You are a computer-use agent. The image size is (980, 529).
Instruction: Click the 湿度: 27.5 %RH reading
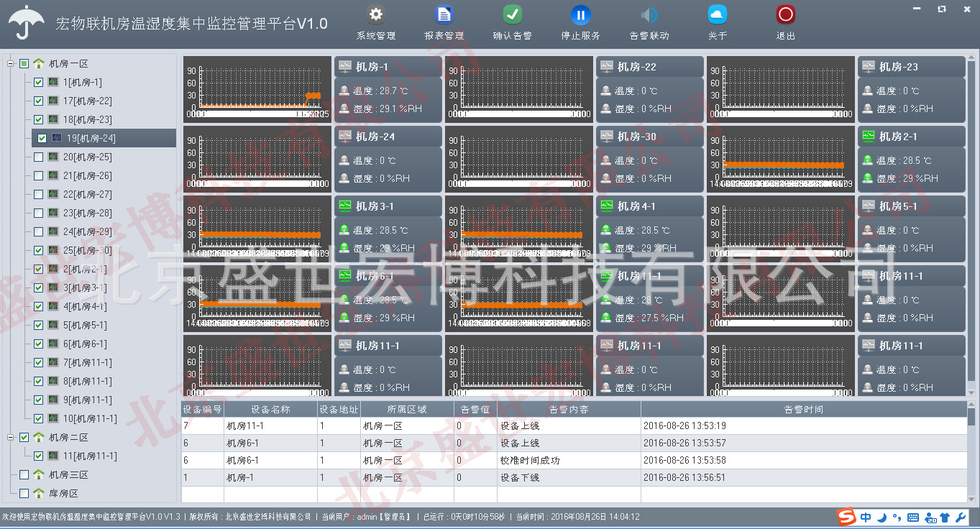pos(649,318)
